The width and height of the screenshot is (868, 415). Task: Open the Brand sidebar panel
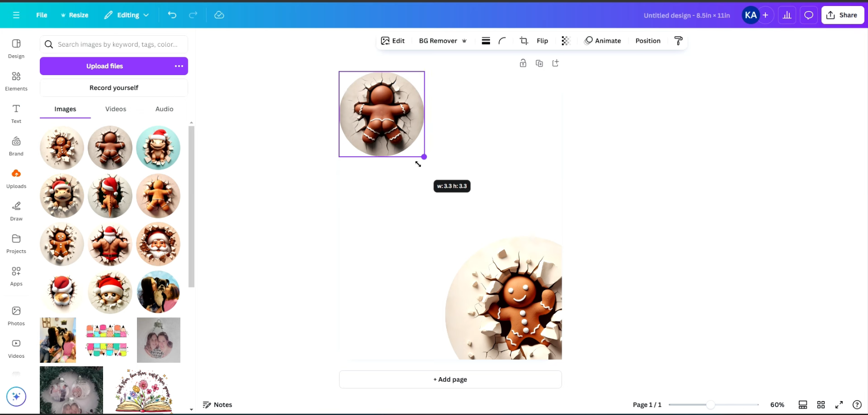click(x=16, y=146)
